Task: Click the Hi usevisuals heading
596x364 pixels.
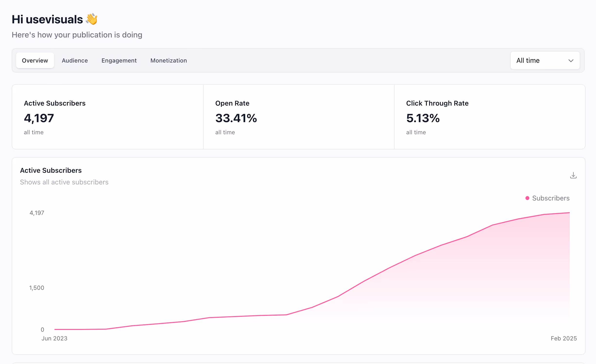Action: [47, 19]
